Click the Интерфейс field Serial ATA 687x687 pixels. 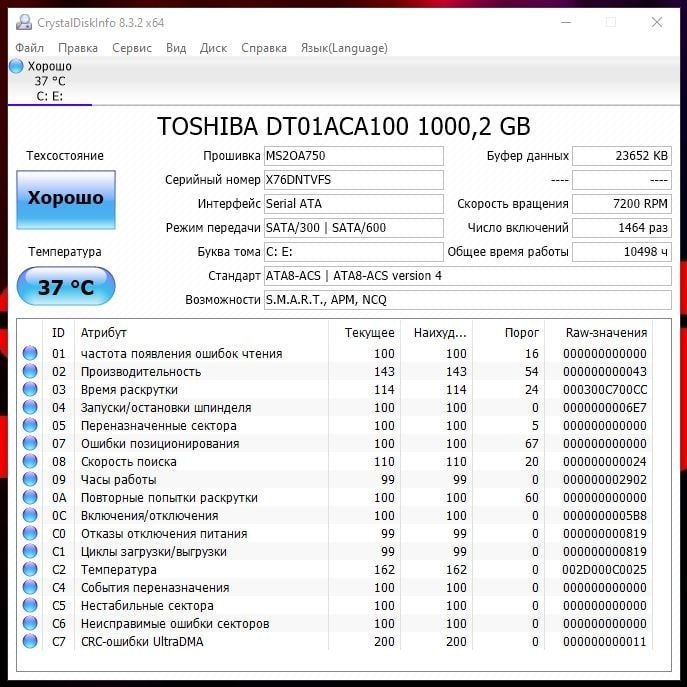click(354, 204)
